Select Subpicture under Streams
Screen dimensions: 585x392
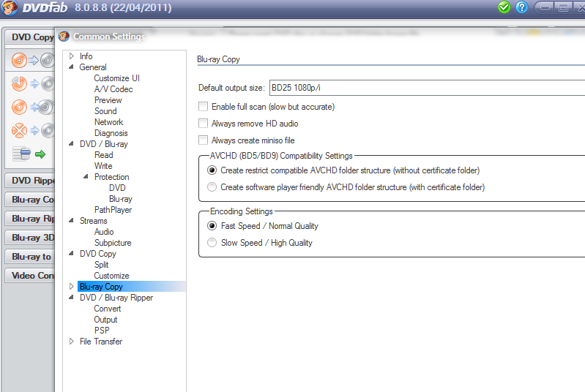click(x=113, y=243)
